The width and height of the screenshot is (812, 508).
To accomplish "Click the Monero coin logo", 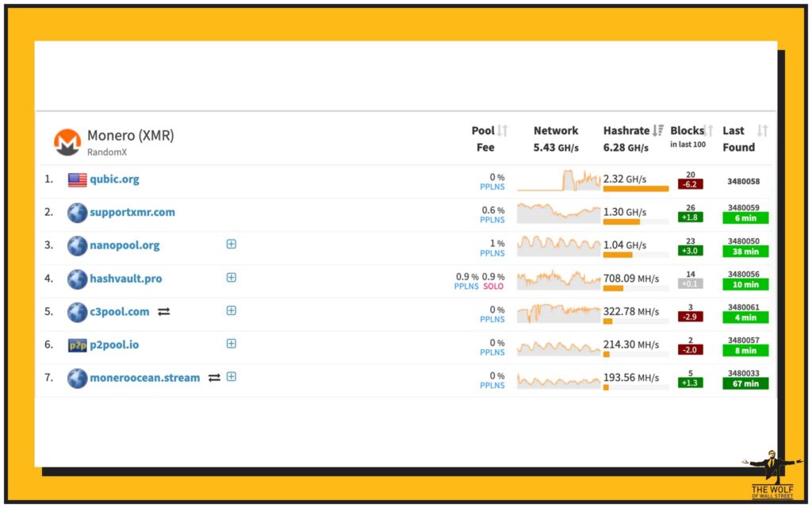I will click(67, 143).
